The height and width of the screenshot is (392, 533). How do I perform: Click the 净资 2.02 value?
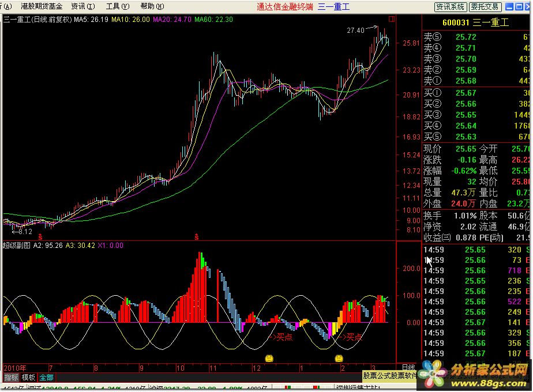468,227
